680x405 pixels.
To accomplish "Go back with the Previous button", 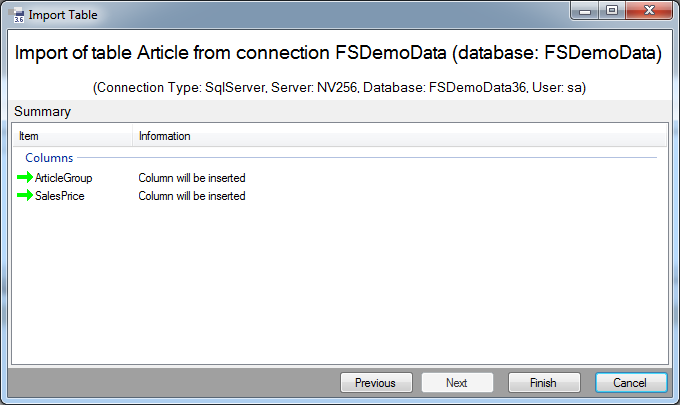I will [376, 383].
